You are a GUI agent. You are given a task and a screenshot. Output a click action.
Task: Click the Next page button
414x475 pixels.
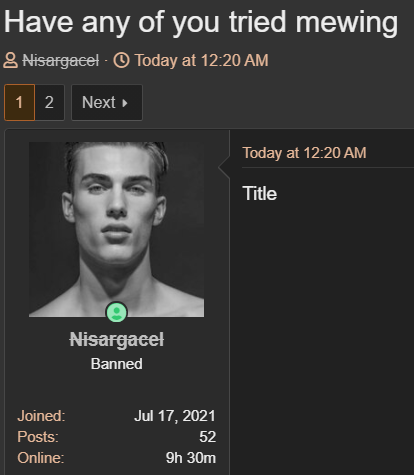107,102
